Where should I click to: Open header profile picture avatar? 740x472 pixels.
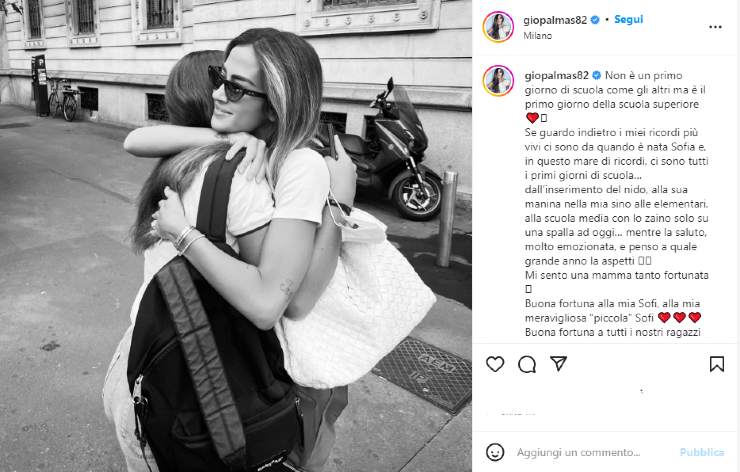click(498, 27)
